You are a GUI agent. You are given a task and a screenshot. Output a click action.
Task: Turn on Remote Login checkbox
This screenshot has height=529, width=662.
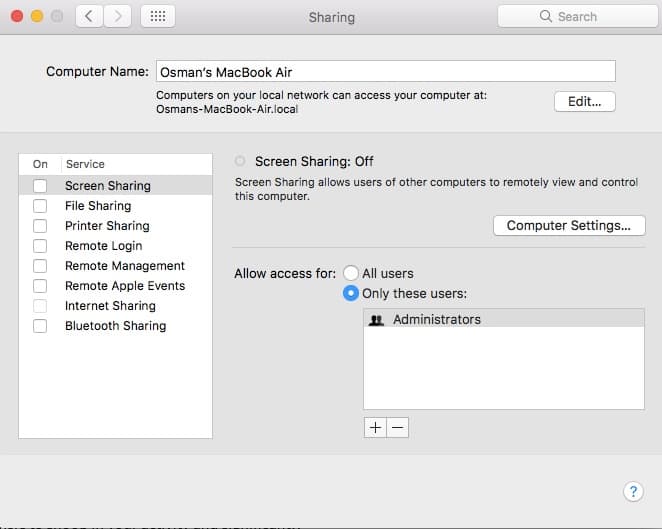pyautogui.click(x=40, y=246)
